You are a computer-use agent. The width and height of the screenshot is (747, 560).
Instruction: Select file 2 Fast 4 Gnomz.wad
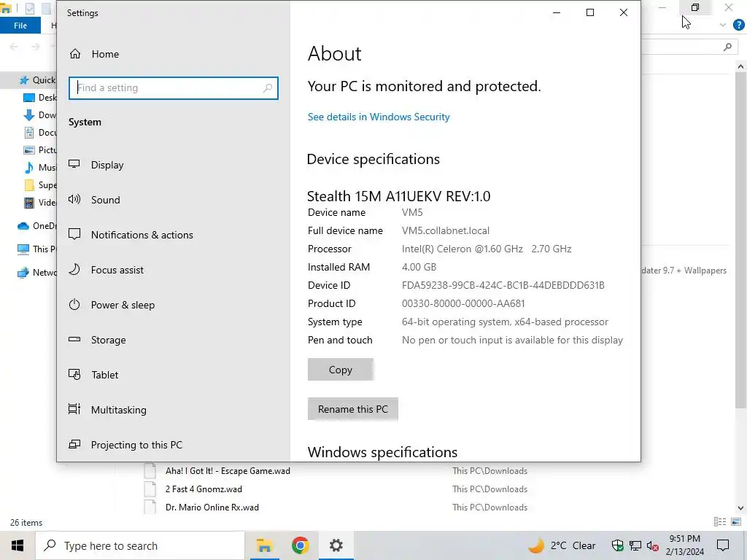[x=204, y=489]
